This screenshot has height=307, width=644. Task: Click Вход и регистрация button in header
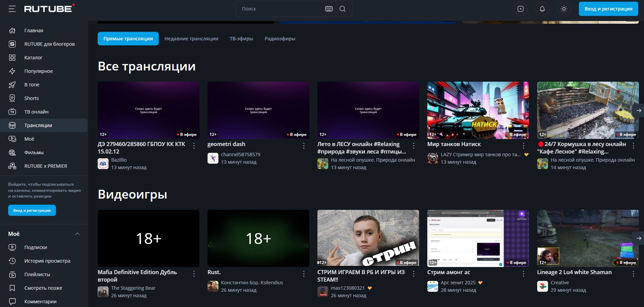click(x=608, y=9)
